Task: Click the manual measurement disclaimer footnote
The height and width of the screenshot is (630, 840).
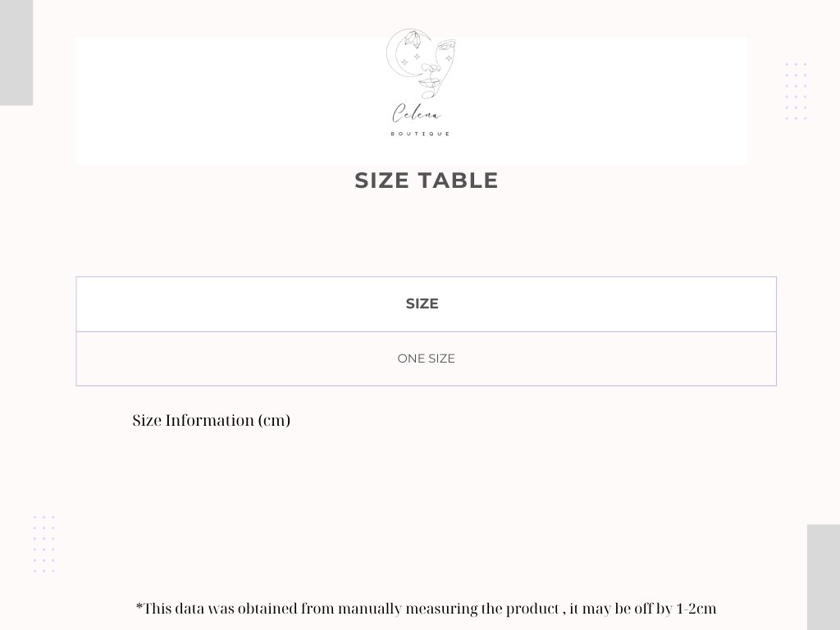Action: coord(427,609)
